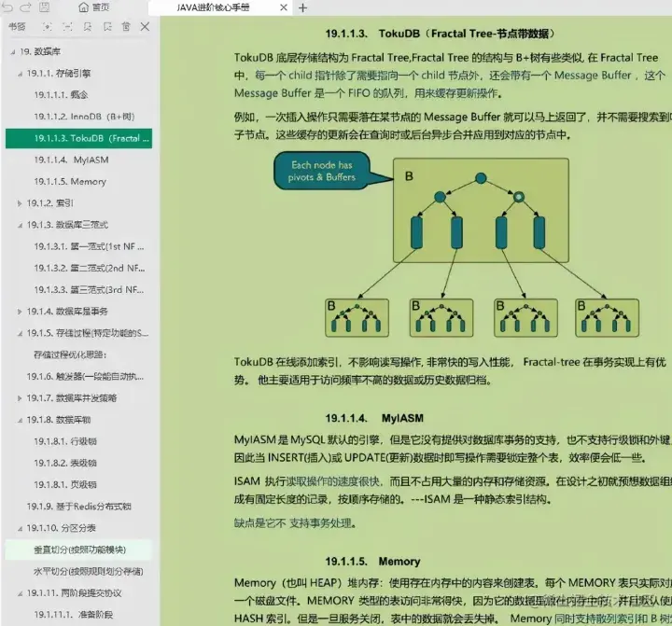Viewport: 672px width, 626px height.
Task: Go to 垂直切分(按照功能模块) bookmark
Action: (79, 549)
